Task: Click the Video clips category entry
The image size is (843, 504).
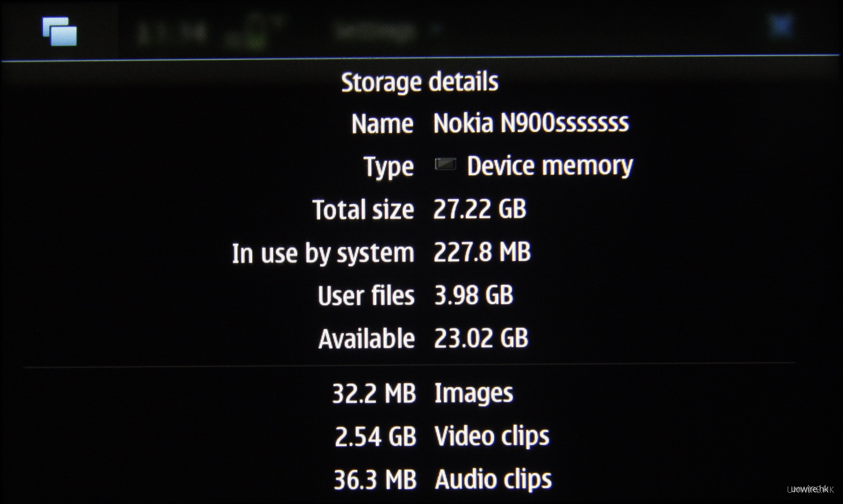Action: [x=492, y=437]
